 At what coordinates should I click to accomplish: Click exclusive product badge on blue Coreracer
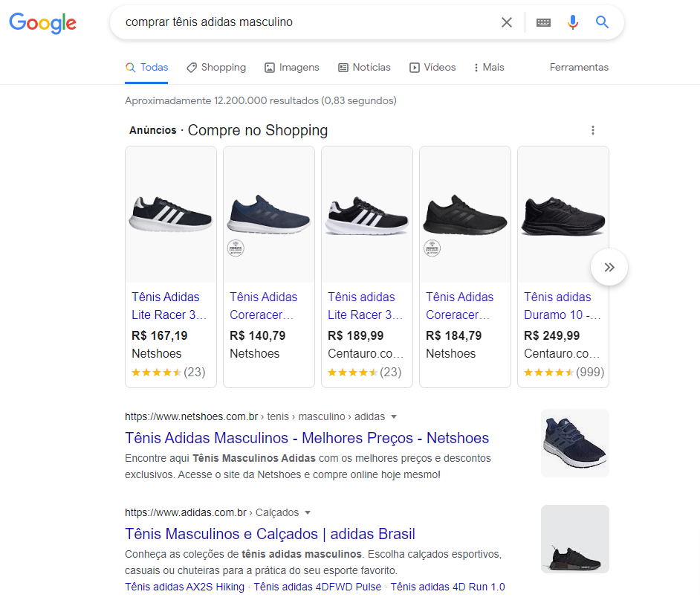coord(236,248)
